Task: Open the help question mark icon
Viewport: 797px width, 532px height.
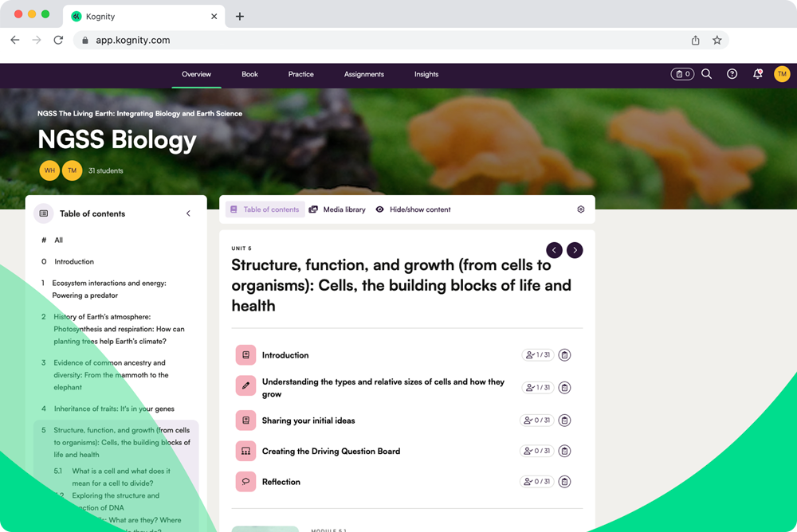Action: pos(732,74)
